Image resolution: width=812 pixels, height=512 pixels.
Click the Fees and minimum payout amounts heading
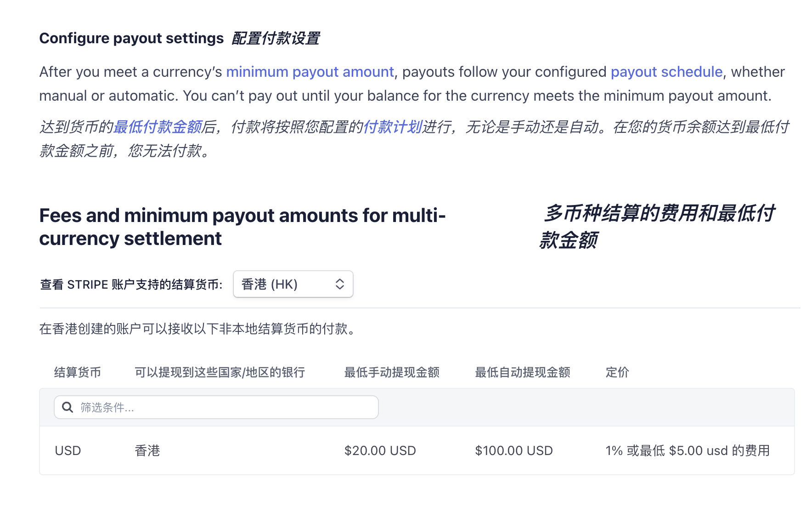point(242,227)
